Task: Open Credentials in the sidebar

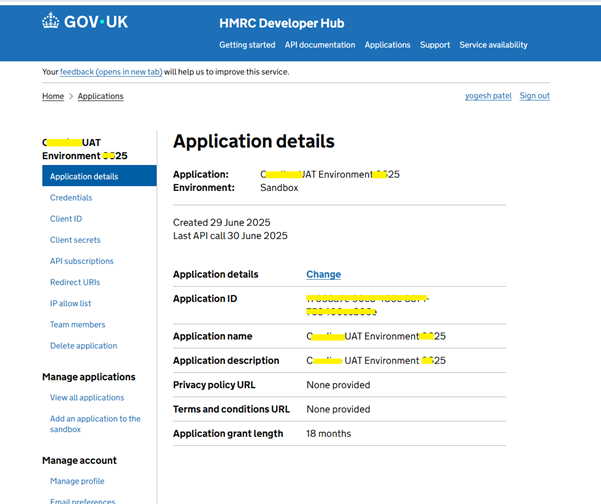Action: tap(71, 197)
